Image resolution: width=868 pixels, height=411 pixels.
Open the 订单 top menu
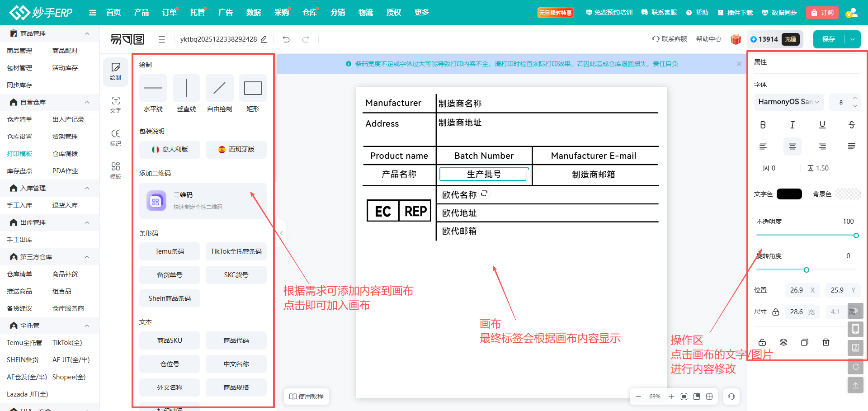(170, 13)
